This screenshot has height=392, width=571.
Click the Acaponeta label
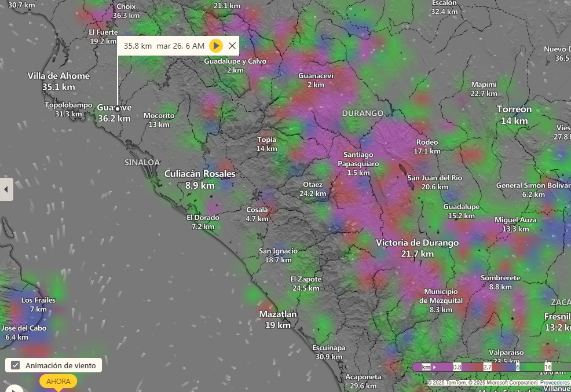tap(363, 381)
